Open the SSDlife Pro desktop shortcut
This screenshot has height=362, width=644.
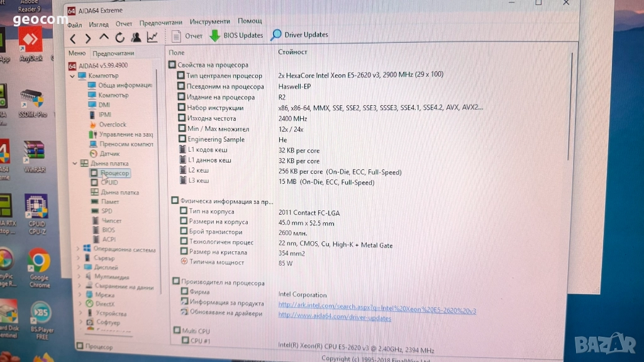(33, 104)
